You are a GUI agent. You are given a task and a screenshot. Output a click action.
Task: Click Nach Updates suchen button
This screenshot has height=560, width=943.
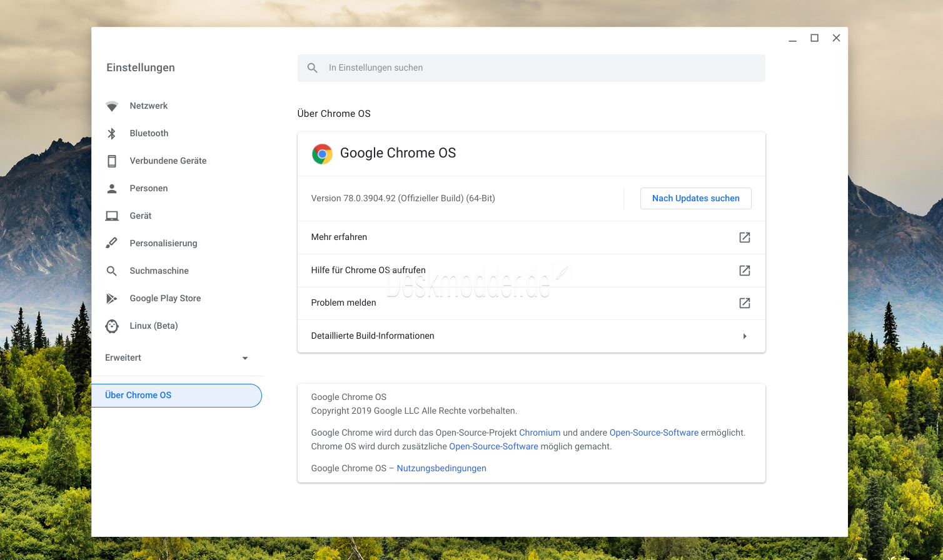696,198
